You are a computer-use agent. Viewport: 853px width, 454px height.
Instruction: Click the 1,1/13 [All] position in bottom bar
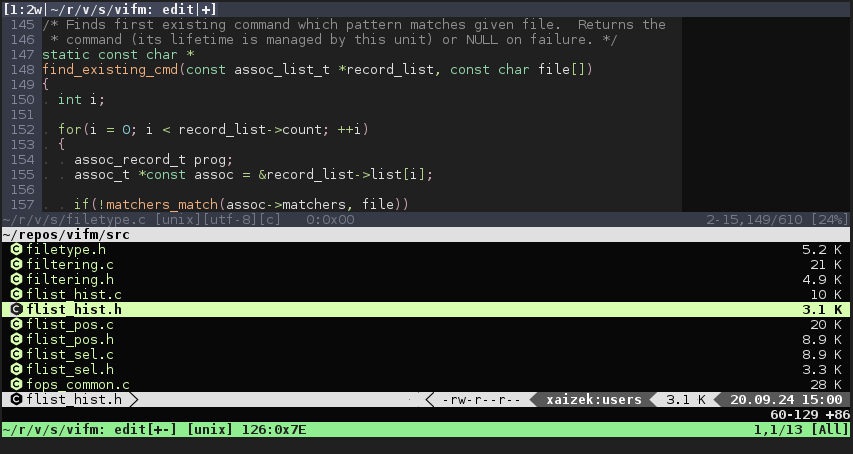pyautogui.click(x=801, y=430)
